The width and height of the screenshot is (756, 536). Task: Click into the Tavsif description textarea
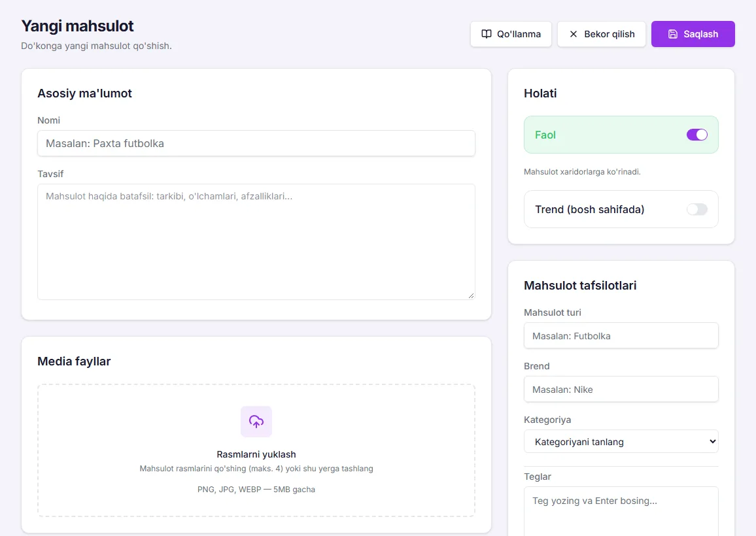(x=256, y=242)
